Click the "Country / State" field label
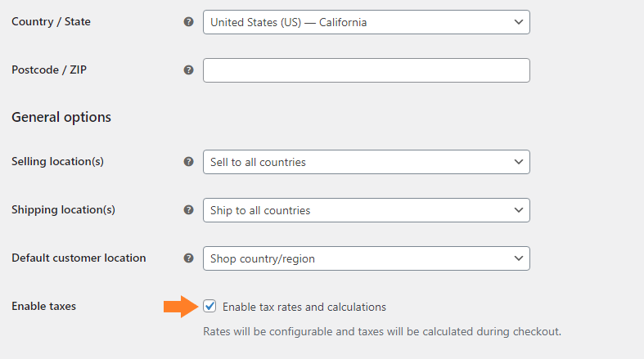The height and width of the screenshot is (359, 644). point(51,22)
